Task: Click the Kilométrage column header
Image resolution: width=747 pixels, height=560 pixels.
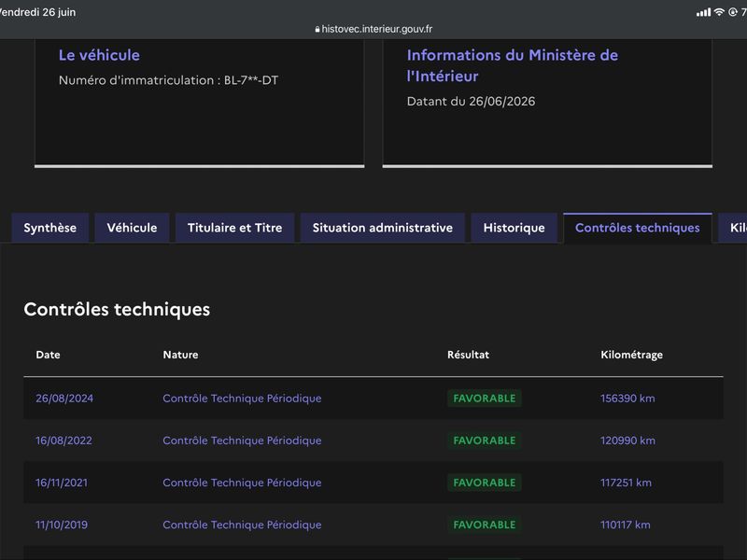Action: pyautogui.click(x=632, y=356)
